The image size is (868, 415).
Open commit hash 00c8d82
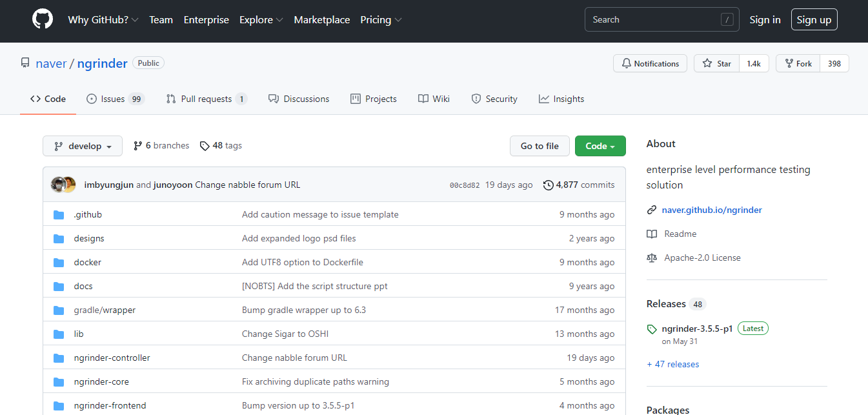[465, 185]
